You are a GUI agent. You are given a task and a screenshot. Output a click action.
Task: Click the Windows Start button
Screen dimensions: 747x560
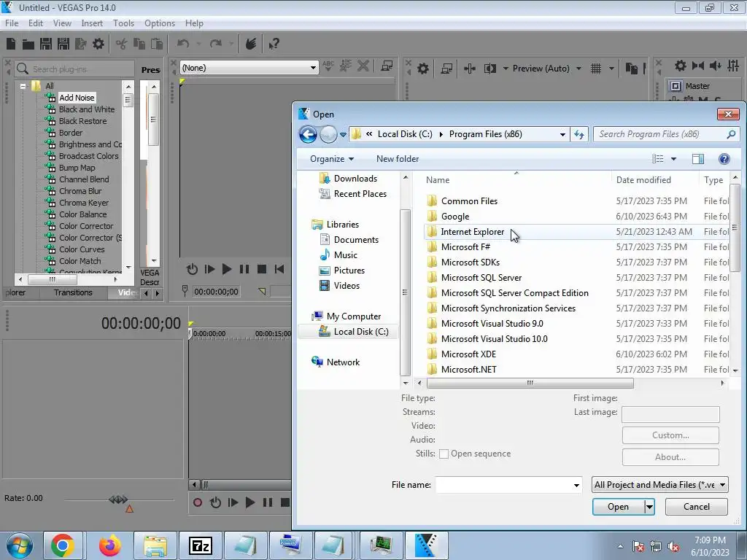(19, 545)
